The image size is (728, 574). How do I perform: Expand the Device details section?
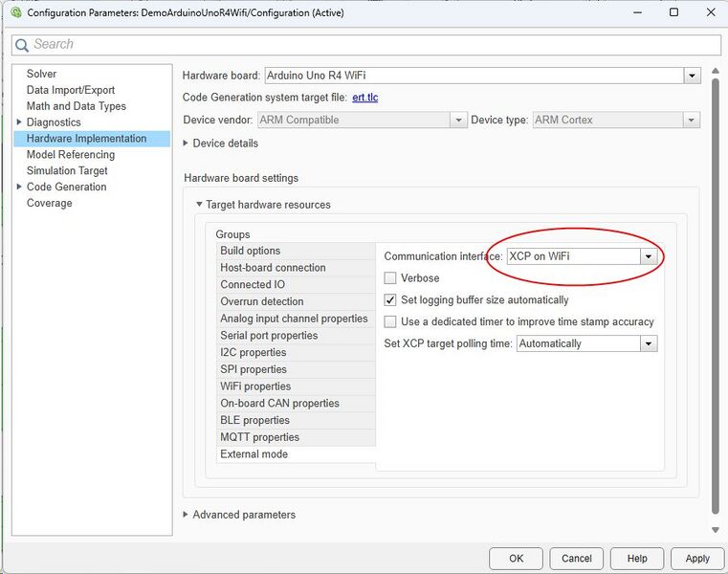[186, 143]
